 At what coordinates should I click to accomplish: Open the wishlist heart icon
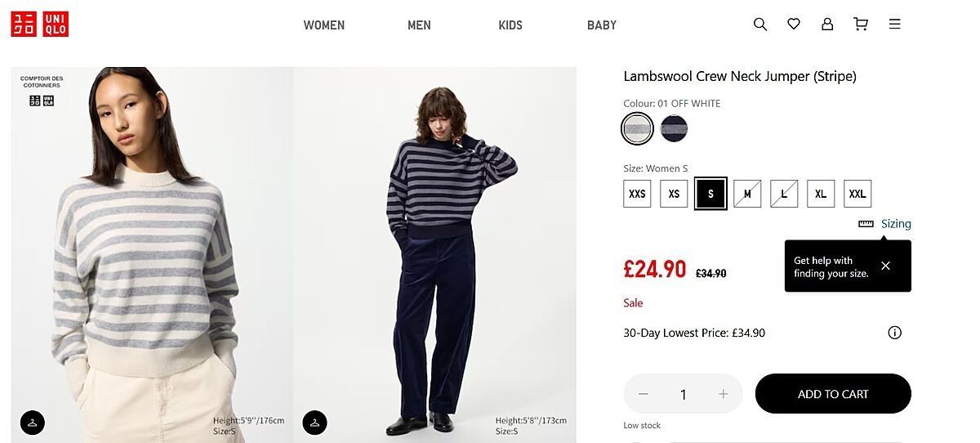(794, 25)
